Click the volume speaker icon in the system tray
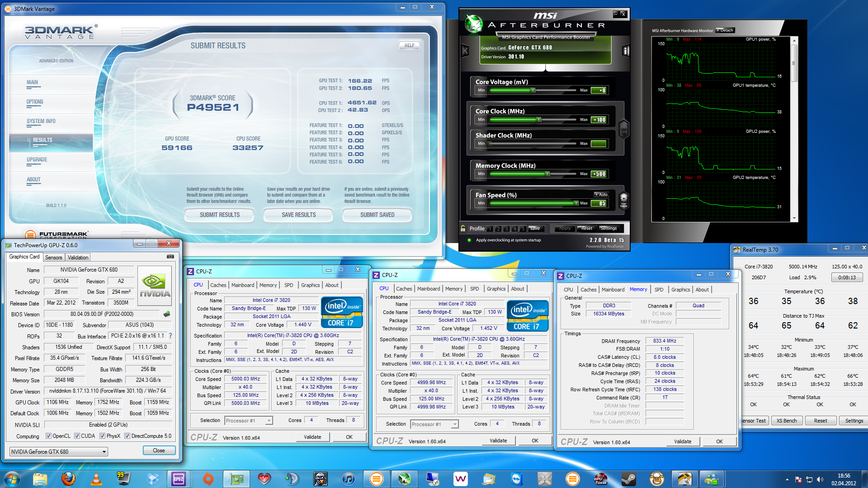The width and height of the screenshot is (868, 488). (820, 479)
